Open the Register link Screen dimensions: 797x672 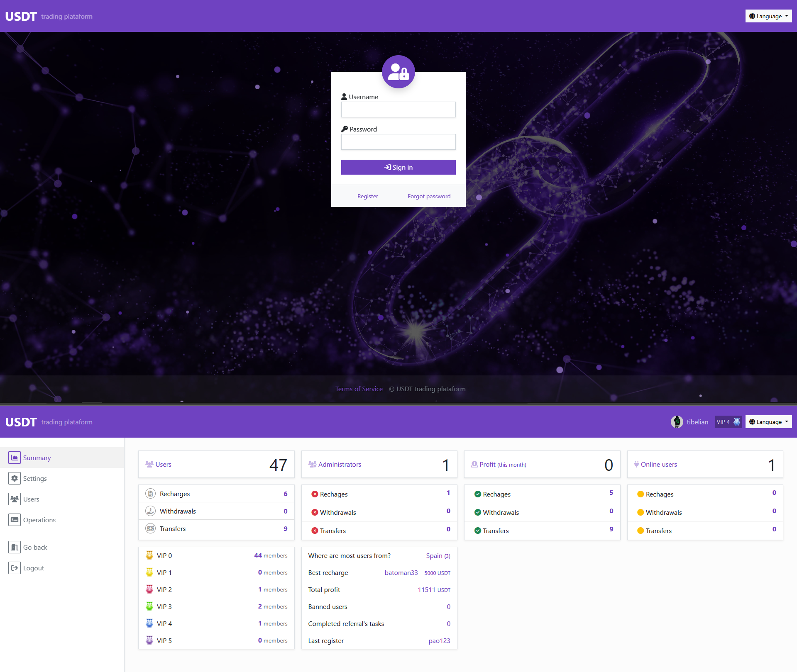367,196
